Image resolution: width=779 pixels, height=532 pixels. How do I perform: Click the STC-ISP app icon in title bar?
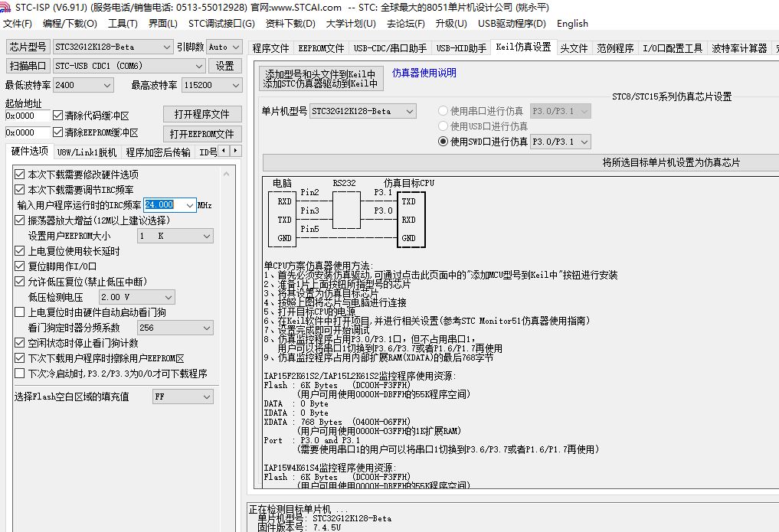(5, 7)
